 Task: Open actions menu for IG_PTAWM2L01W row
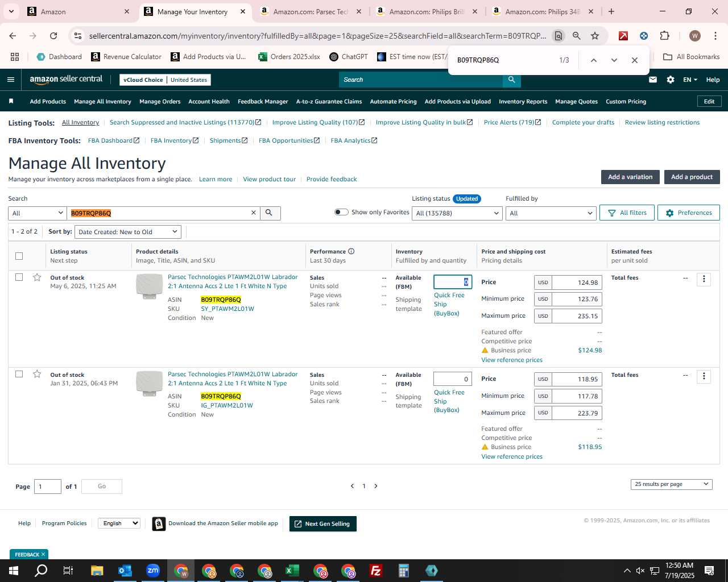pos(704,376)
